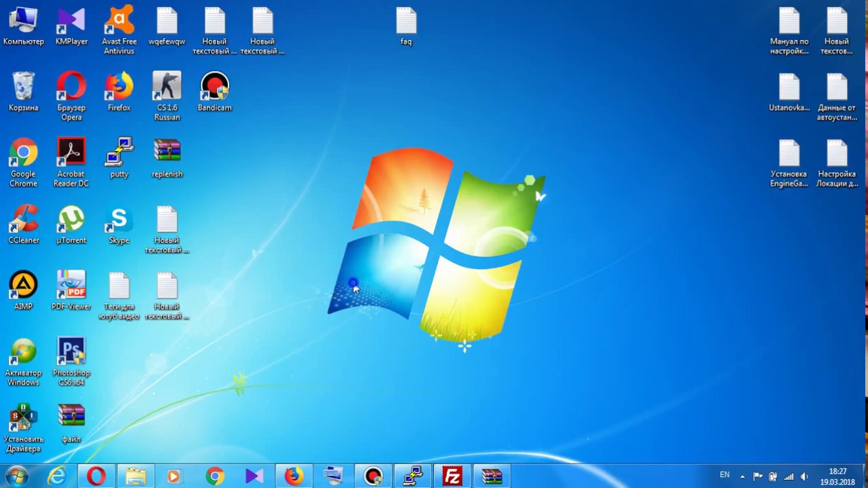Open the volume speaker tray icon
This screenshot has height=488, width=868.
click(x=804, y=476)
